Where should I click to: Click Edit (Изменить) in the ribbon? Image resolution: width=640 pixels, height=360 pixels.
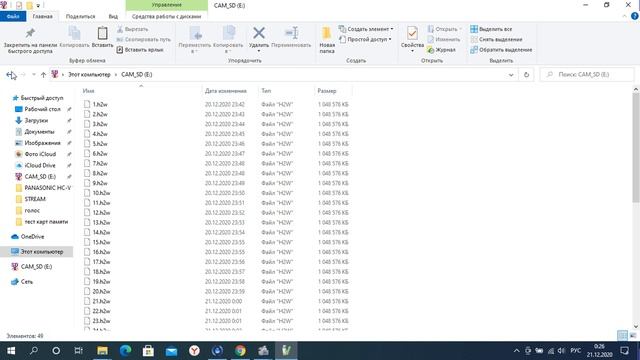(x=444, y=40)
